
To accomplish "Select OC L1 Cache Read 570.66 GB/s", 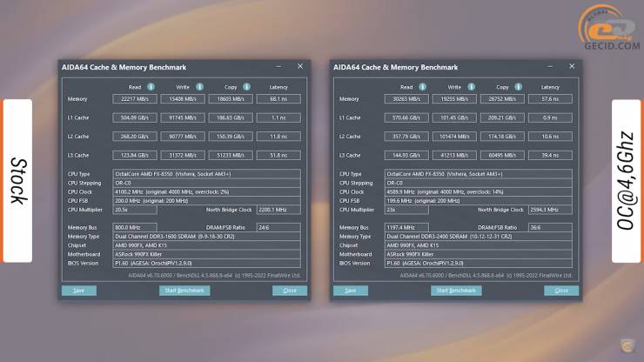I will point(406,118).
